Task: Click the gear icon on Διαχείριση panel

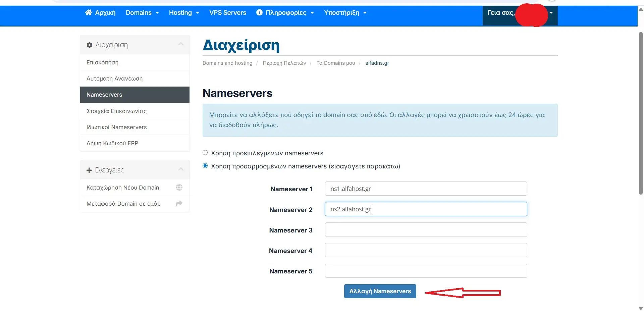Action: pyautogui.click(x=89, y=45)
